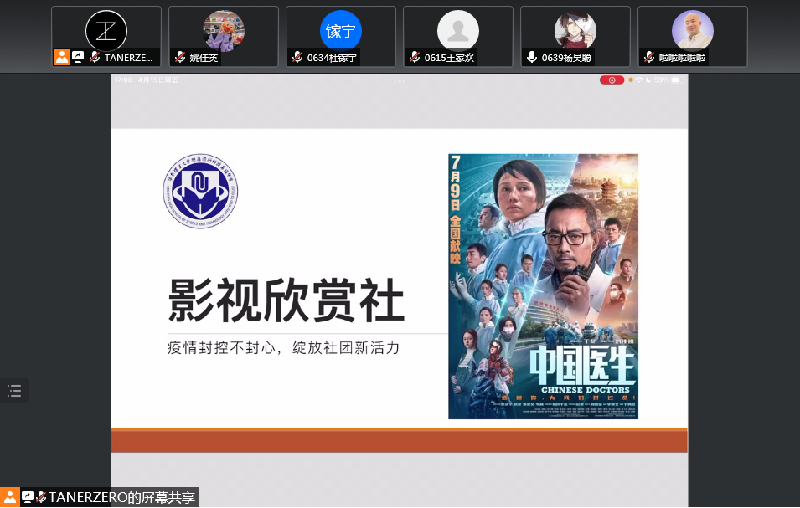Open the list panel icon on the left edge
Screen dimensions: 800x508
(14, 391)
